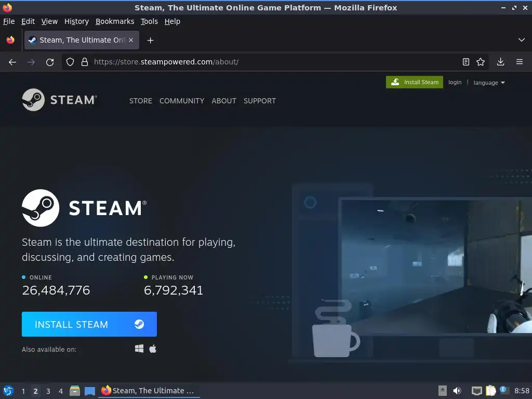Click the clipboard tray icon

pyautogui.click(x=490, y=391)
